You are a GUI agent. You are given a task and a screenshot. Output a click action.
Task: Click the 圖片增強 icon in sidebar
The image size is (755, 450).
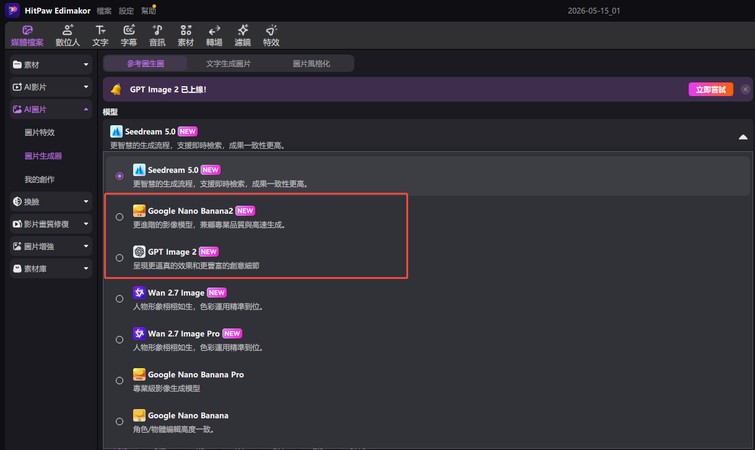17,246
